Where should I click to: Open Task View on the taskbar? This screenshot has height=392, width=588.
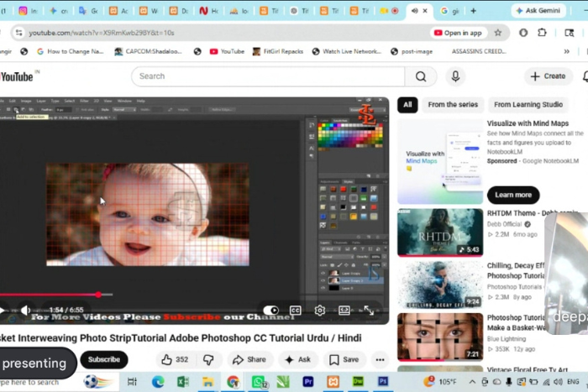(133, 382)
